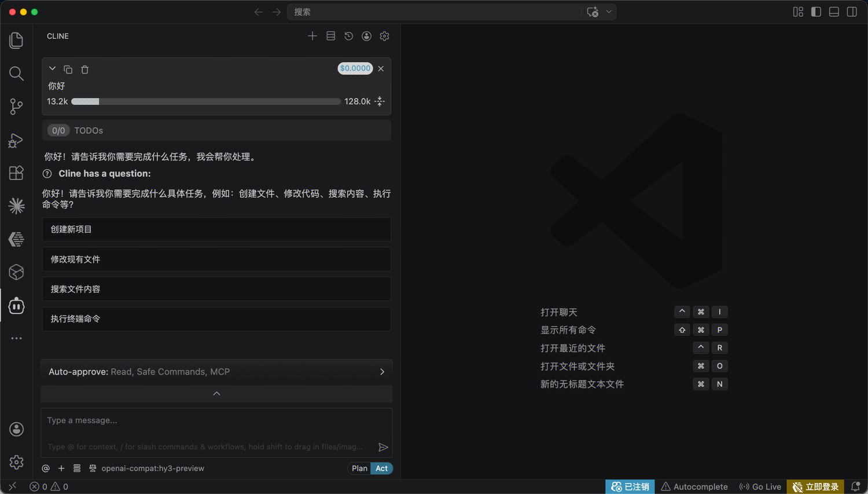This screenshot has width=868, height=494.
Task: Open the Source Control view
Action: (16, 107)
